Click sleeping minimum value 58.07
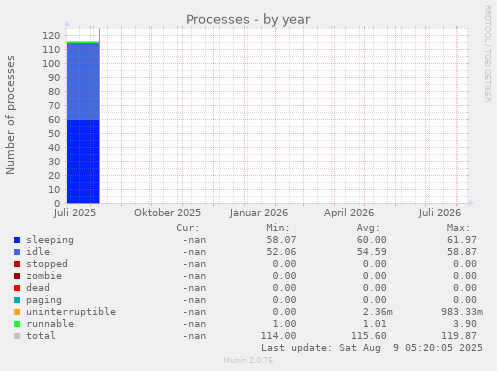497x371 pixels. (x=281, y=240)
